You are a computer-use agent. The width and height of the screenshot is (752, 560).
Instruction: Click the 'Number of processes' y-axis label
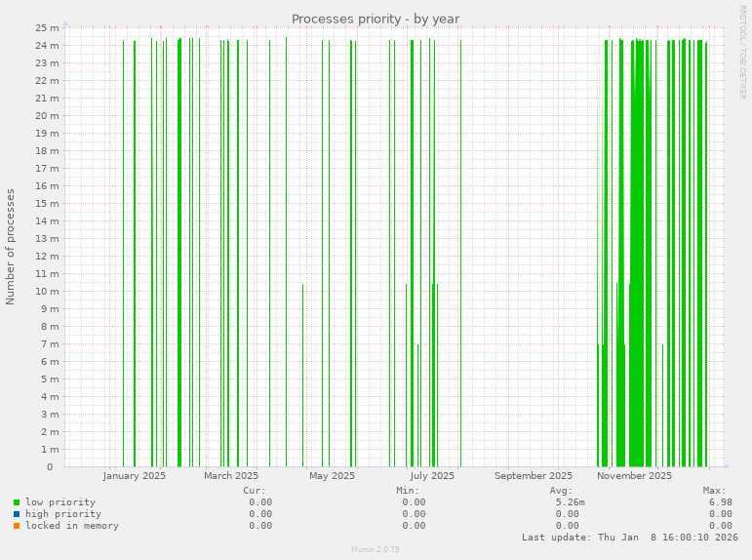pyautogui.click(x=11, y=246)
